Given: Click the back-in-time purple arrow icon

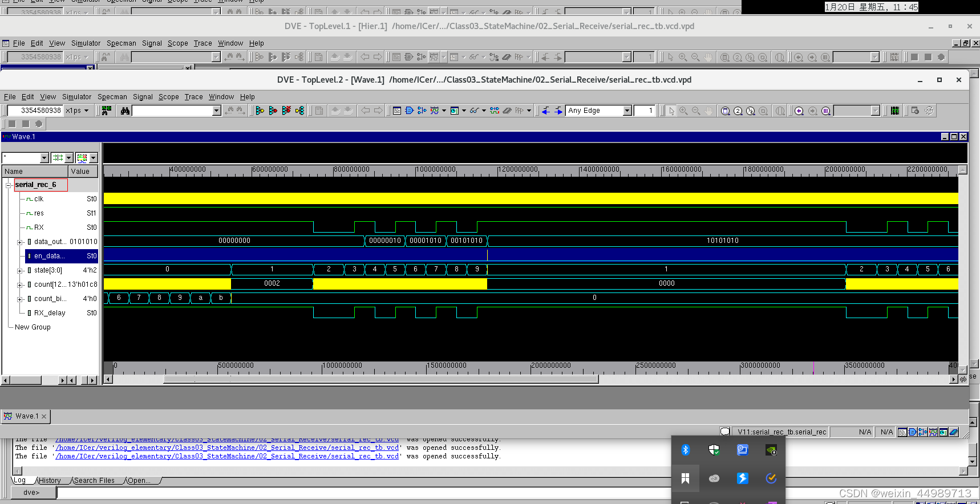Looking at the screenshot, I should (799, 111).
